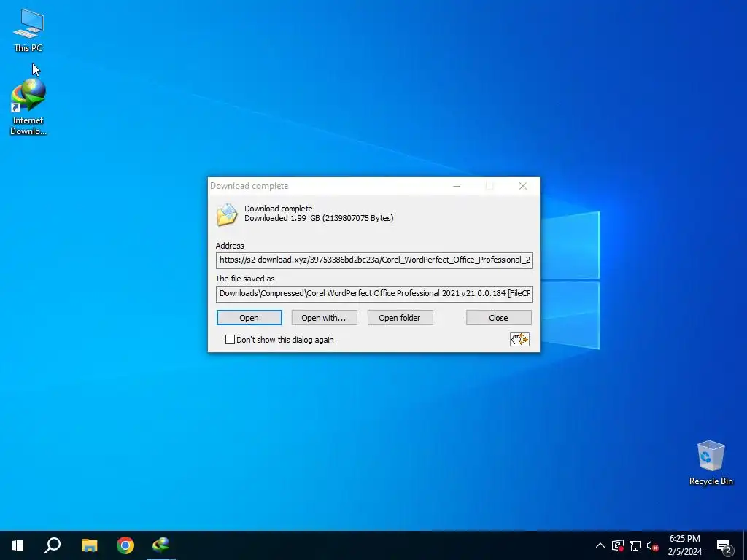The image size is (747, 560).
Task: Click the muted volume tray icon
Action: pos(653,545)
